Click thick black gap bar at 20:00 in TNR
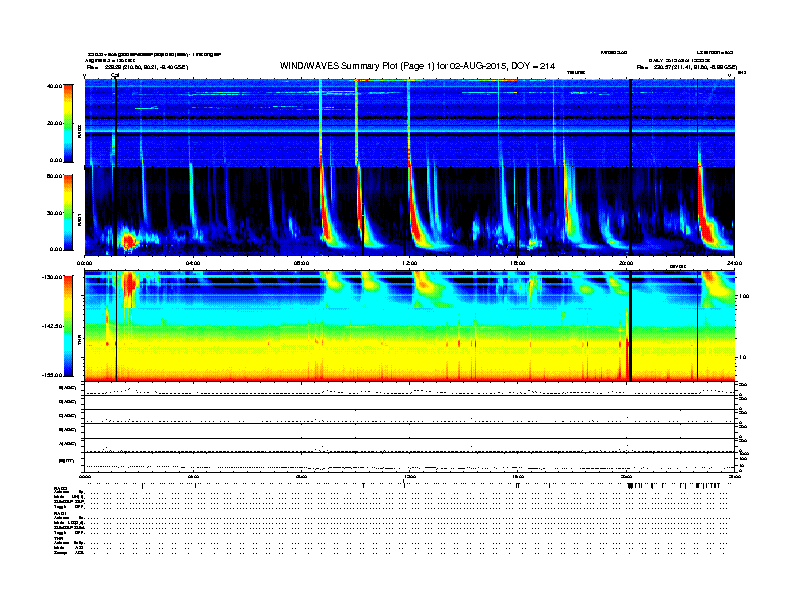The image size is (792, 612). pyautogui.click(x=630, y=326)
